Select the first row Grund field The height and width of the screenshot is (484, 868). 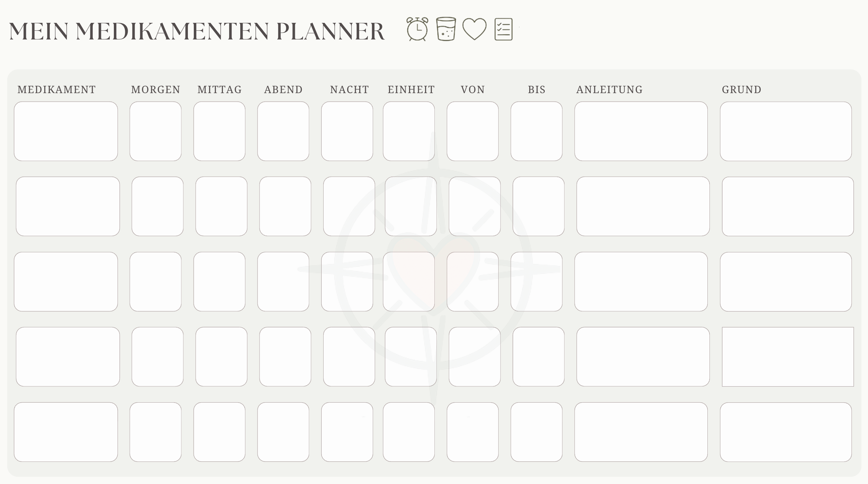pos(786,131)
